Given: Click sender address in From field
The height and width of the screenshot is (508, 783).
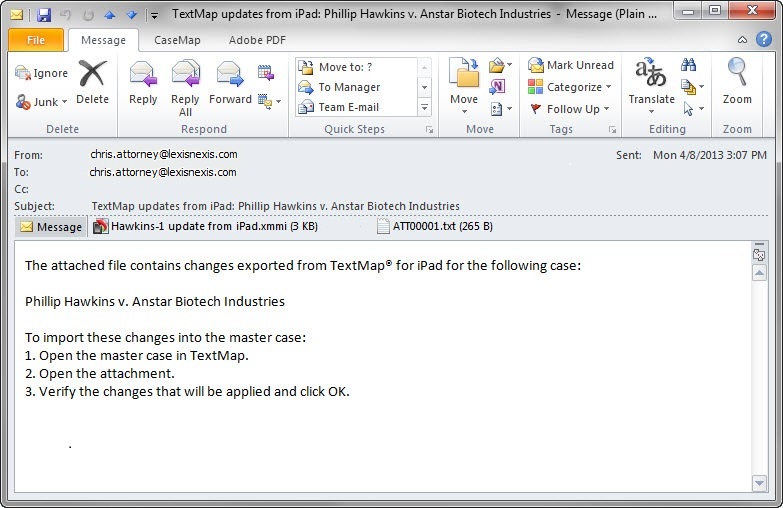Looking at the screenshot, I should point(164,154).
